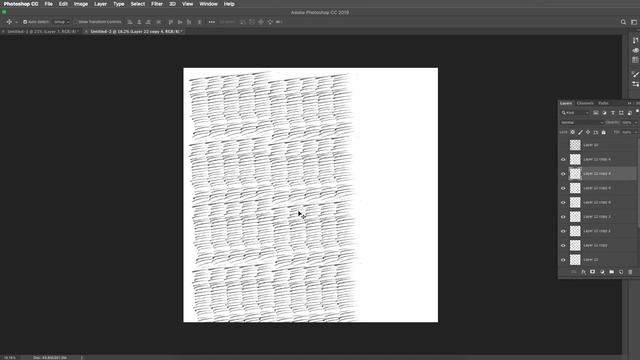Open the collapsed History panel icon
Viewport: 640px width, 360px height.
635,40
